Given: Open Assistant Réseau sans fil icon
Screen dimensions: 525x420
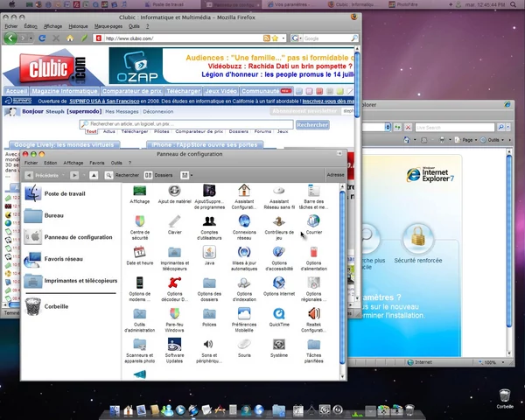Looking at the screenshot, I should tap(278, 191).
